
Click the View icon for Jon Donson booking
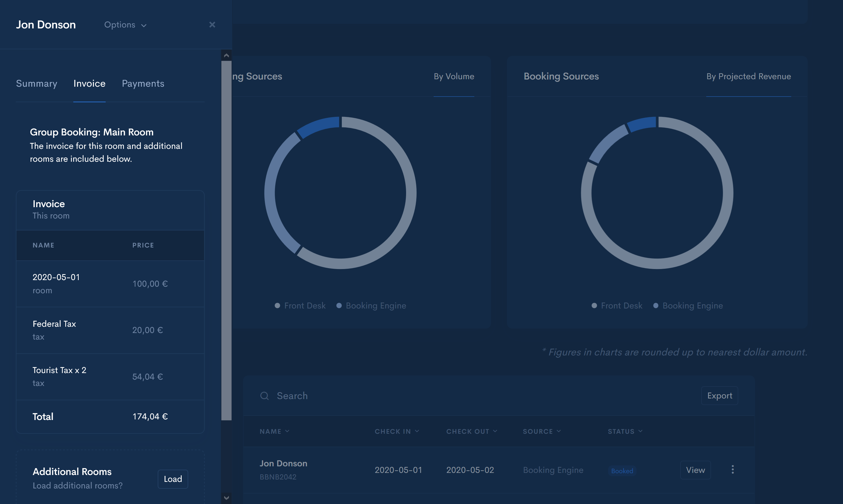(695, 469)
